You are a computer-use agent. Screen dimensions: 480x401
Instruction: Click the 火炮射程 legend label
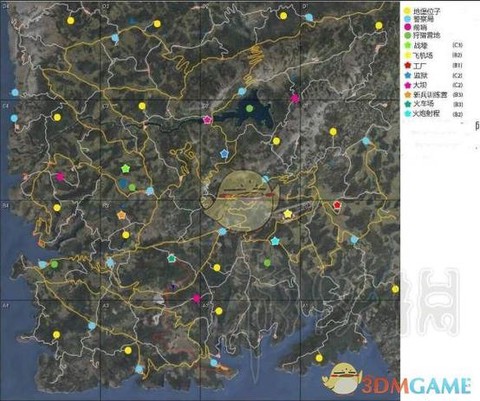pyautogui.click(x=426, y=114)
